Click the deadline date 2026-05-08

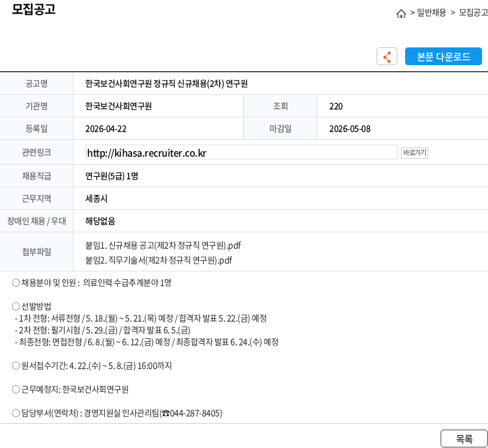click(x=350, y=129)
